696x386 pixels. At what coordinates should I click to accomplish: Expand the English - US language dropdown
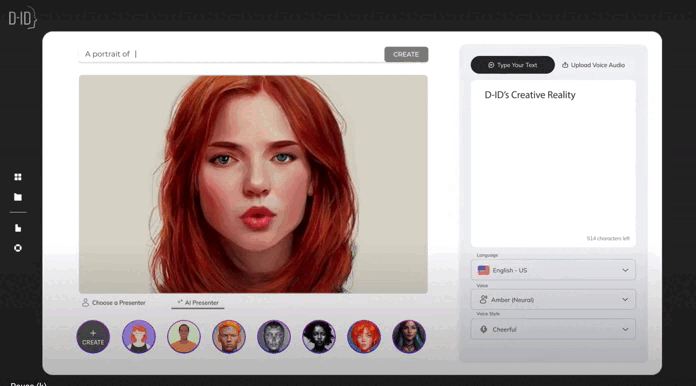coord(553,270)
